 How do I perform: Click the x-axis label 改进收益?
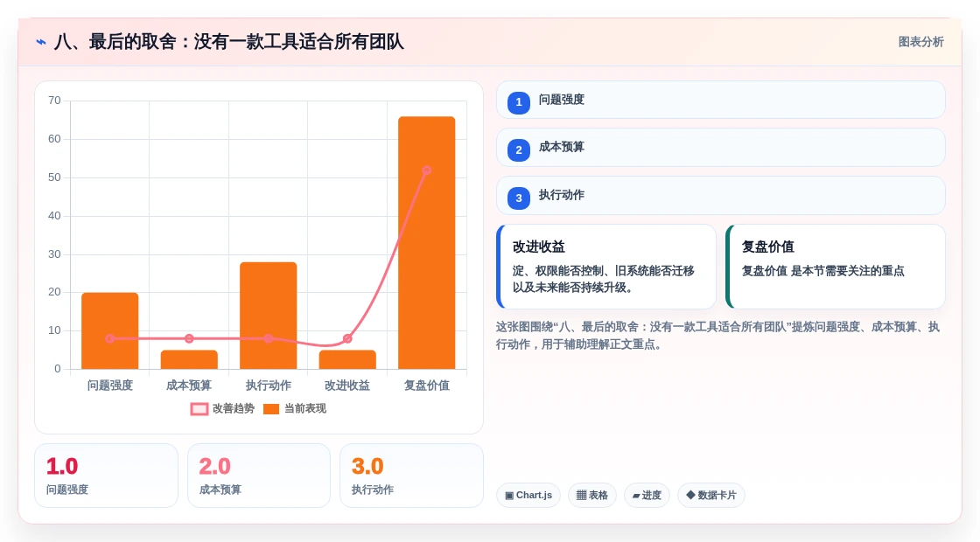tap(347, 386)
